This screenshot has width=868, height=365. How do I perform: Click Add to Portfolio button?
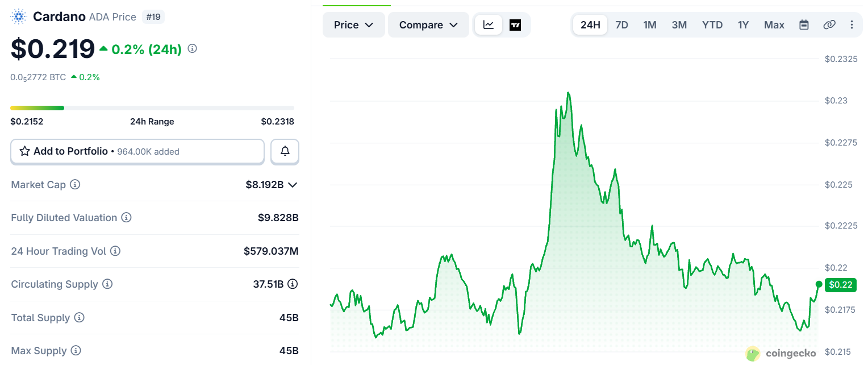tap(137, 152)
